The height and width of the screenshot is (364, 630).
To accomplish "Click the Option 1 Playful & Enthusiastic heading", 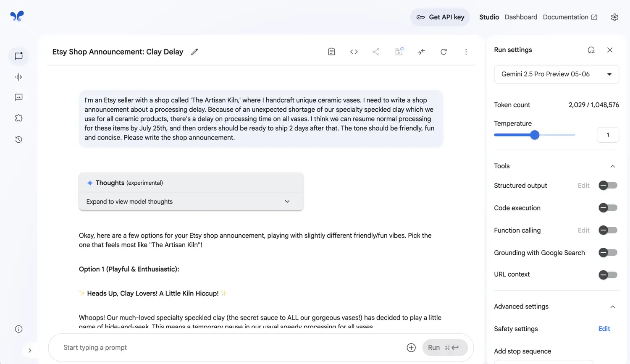I will point(129,269).
